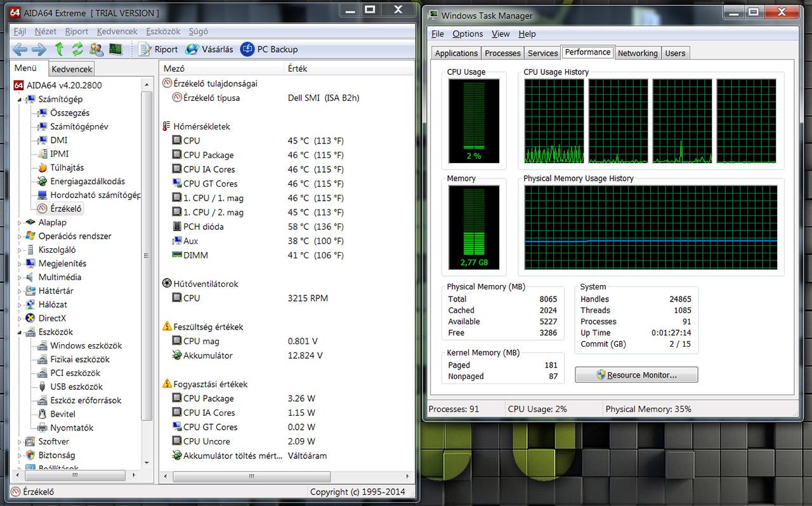Click the back arrow in AIDA64 toolbar
This screenshot has width=812, height=506.
(x=20, y=49)
